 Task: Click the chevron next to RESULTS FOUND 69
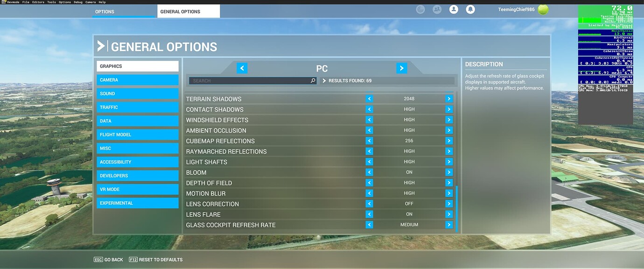(x=323, y=80)
